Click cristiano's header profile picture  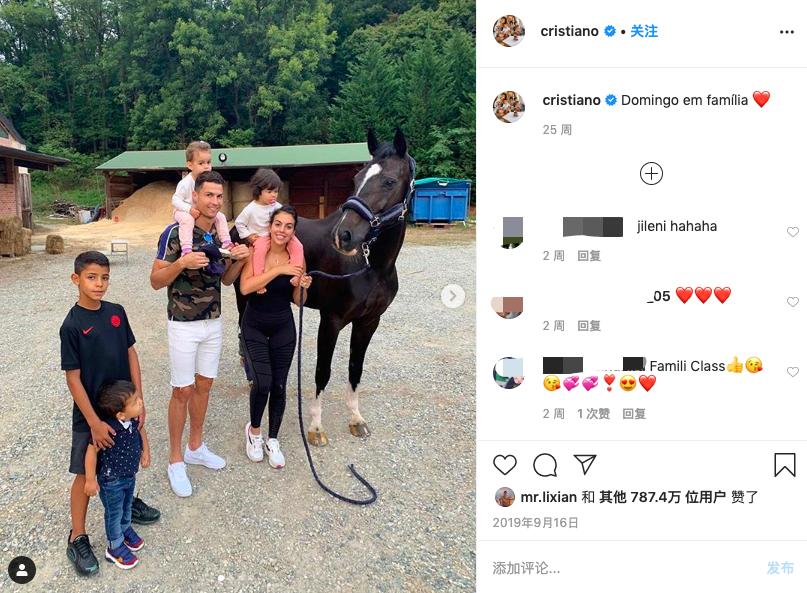pyautogui.click(x=508, y=31)
